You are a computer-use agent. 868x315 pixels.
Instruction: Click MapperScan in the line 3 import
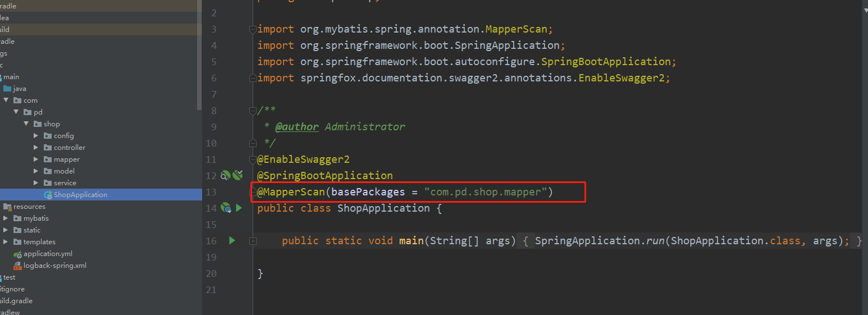pyautogui.click(x=517, y=29)
